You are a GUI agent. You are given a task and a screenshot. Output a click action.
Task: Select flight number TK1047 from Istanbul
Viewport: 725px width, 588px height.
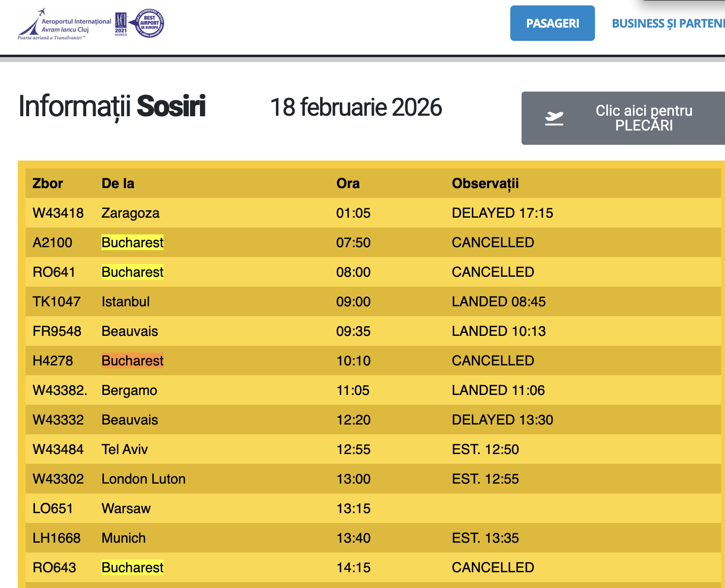point(57,302)
